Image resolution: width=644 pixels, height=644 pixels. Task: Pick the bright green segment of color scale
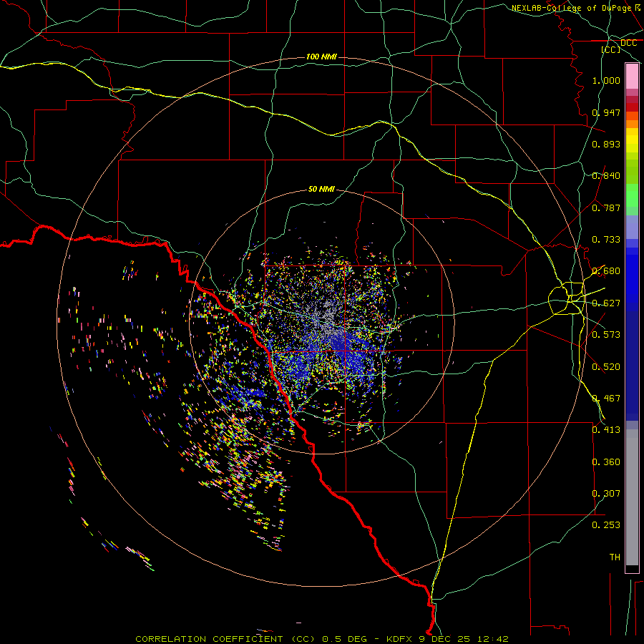632,194
